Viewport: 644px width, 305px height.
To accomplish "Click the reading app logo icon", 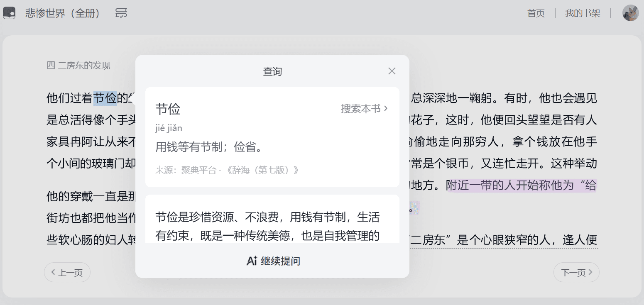I will click(x=9, y=13).
